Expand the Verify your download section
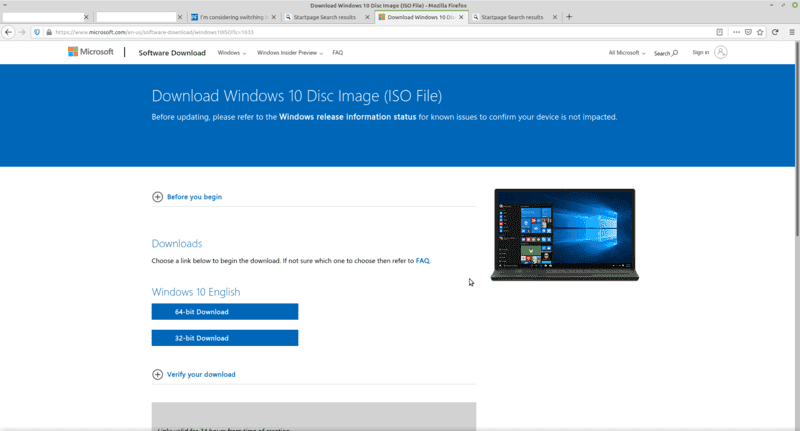Image resolution: width=800 pixels, height=431 pixels. [x=194, y=374]
